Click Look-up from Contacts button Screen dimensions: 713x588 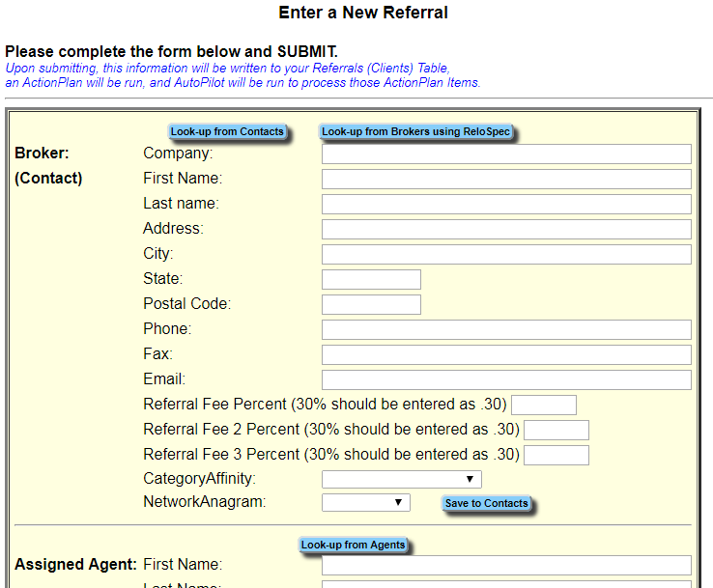click(227, 132)
